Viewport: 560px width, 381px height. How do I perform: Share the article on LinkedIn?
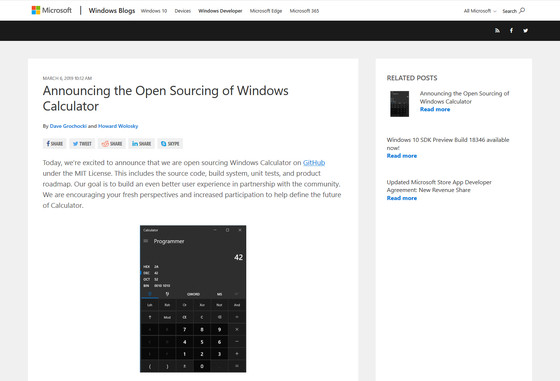[141, 144]
